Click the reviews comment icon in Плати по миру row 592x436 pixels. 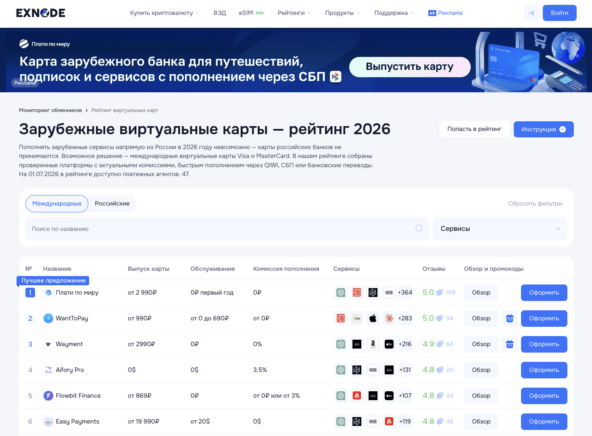440,293
